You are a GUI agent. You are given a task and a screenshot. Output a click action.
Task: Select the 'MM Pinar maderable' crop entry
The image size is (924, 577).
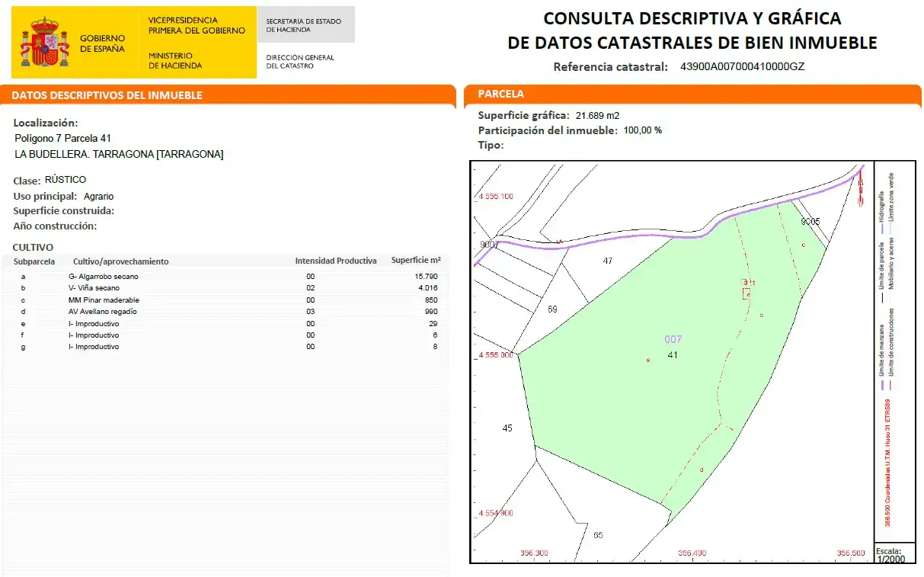pos(104,300)
